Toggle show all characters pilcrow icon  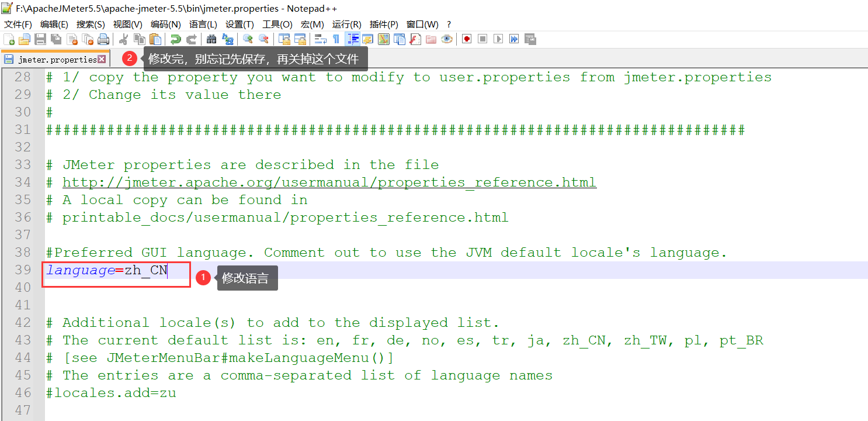[x=336, y=39]
